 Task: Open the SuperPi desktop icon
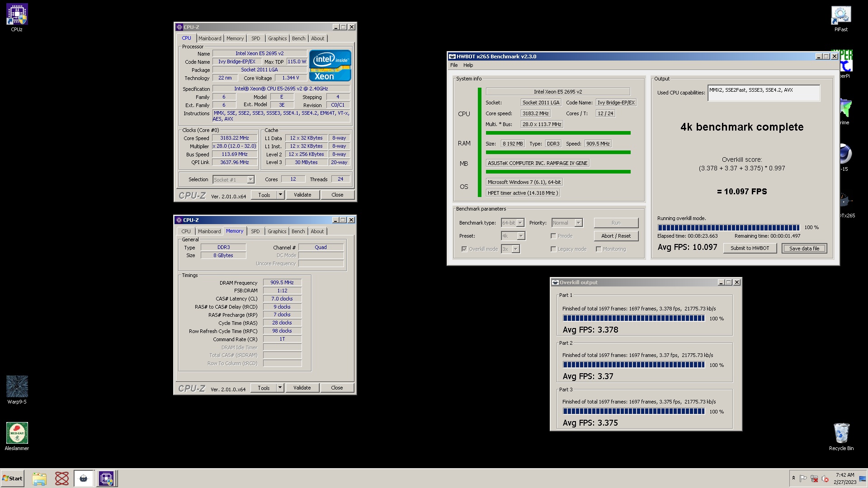(x=846, y=64)
